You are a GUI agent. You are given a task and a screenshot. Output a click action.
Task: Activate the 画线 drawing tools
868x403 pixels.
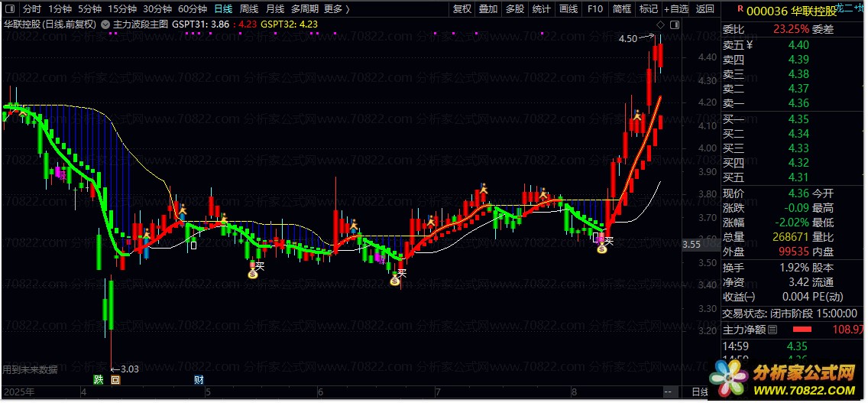tap(568, 9)
